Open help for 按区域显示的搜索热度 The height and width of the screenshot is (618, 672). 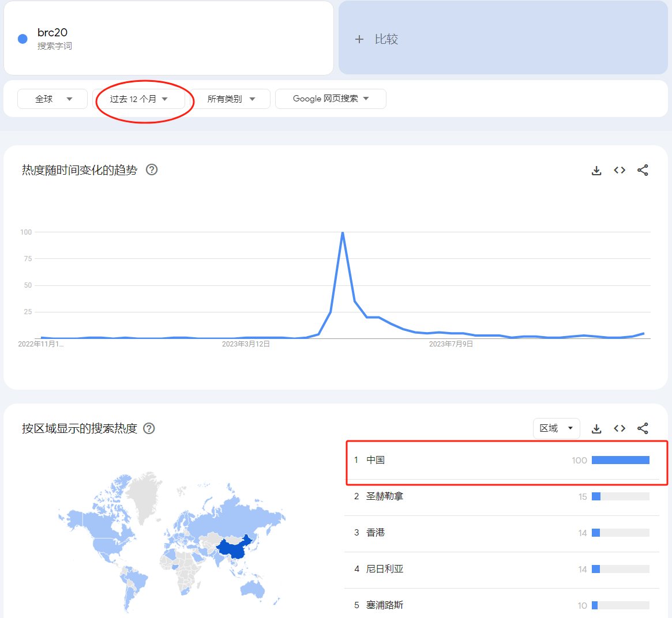coord(149,428)
